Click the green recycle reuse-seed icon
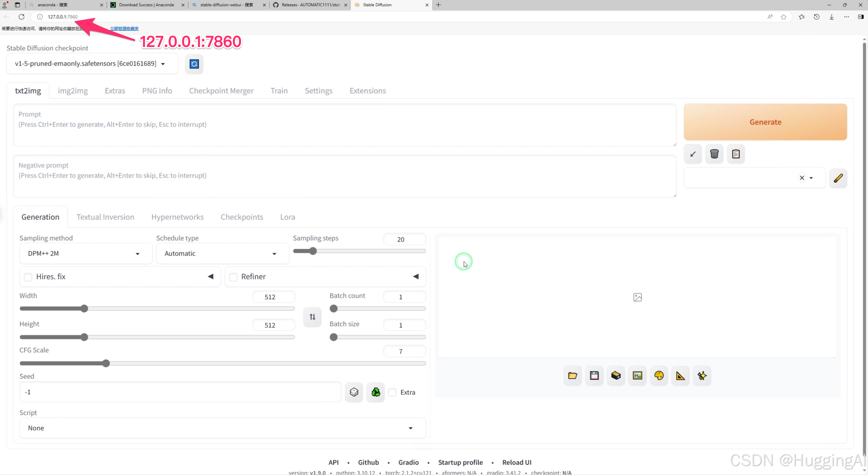Screen dimensions: 868x475 376,392
